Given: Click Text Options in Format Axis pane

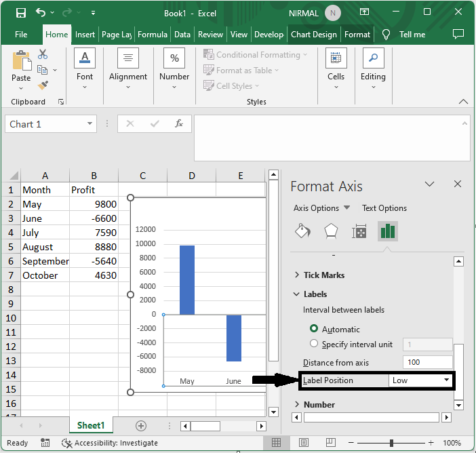Looking at the screenshot, I should 384,208.
